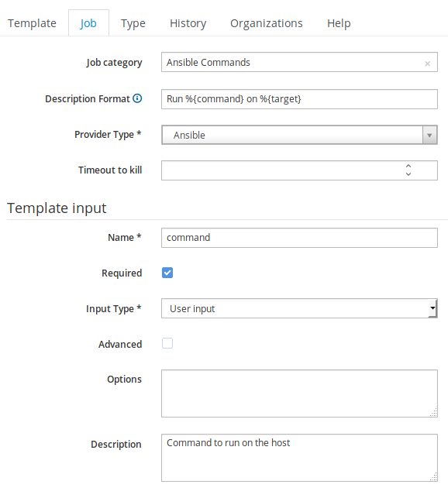Click the Description text area

tap(299, 458)
